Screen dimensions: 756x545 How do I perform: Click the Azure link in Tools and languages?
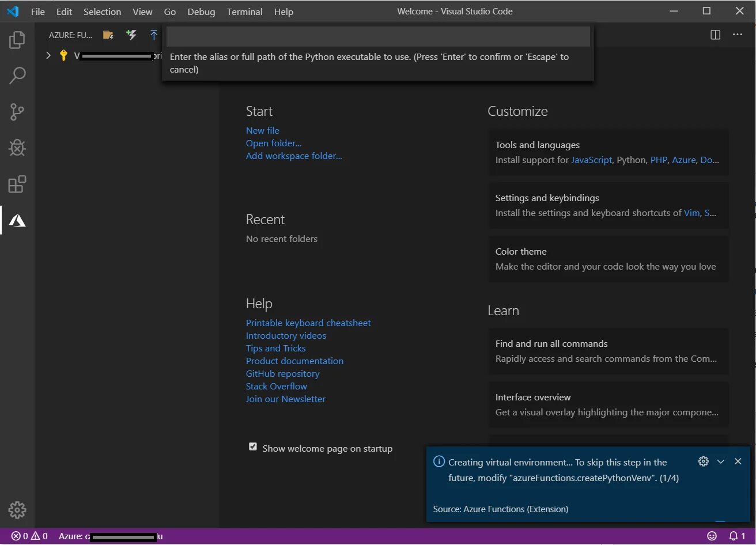click(683, 160)
